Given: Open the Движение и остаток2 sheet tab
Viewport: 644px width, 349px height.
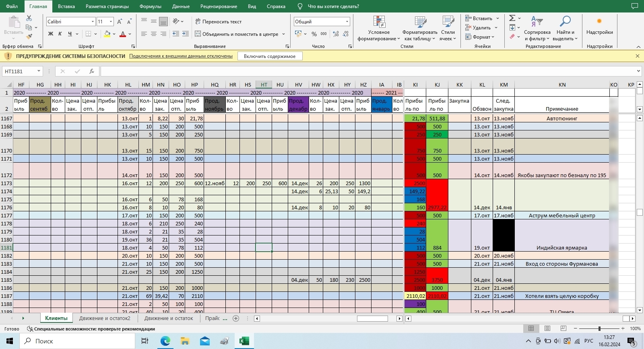Looking at the screenshot, I should point(105,318).
